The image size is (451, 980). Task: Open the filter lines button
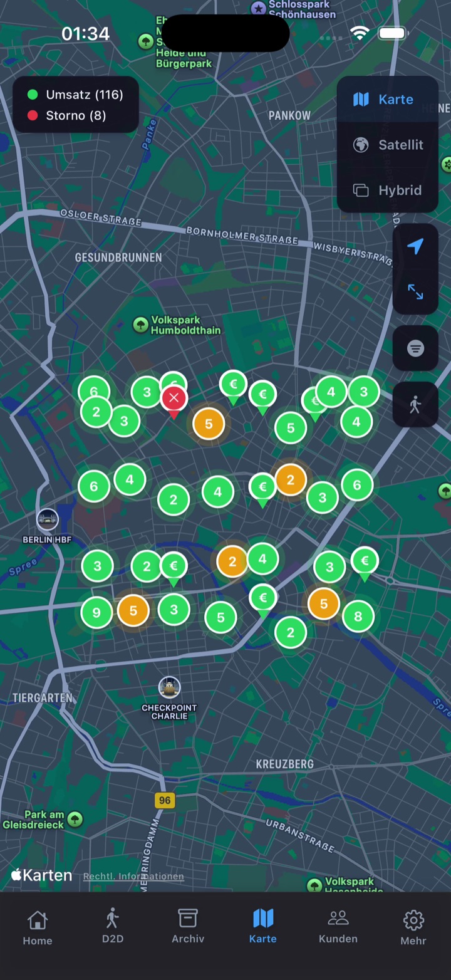point(415,348)
